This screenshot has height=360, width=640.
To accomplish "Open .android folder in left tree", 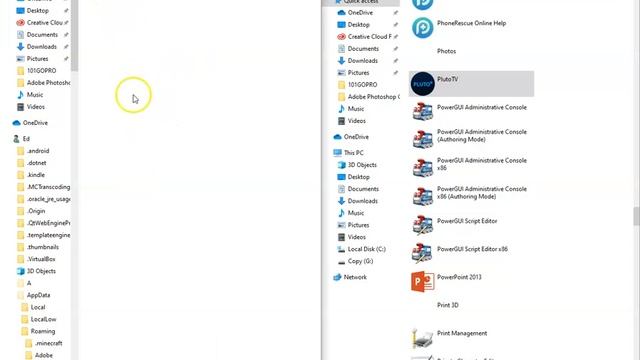I will pyautogui.click(x=38, y=151).
